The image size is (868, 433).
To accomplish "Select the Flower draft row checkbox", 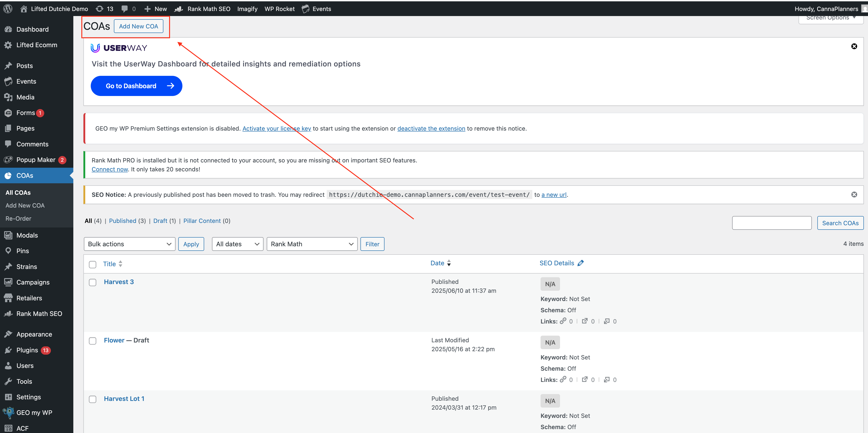I will 93,341.
